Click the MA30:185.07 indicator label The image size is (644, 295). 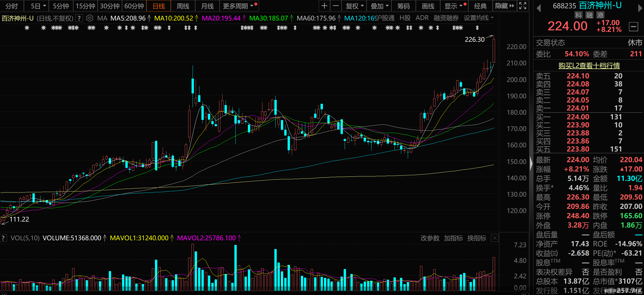[x=268, y=18]
